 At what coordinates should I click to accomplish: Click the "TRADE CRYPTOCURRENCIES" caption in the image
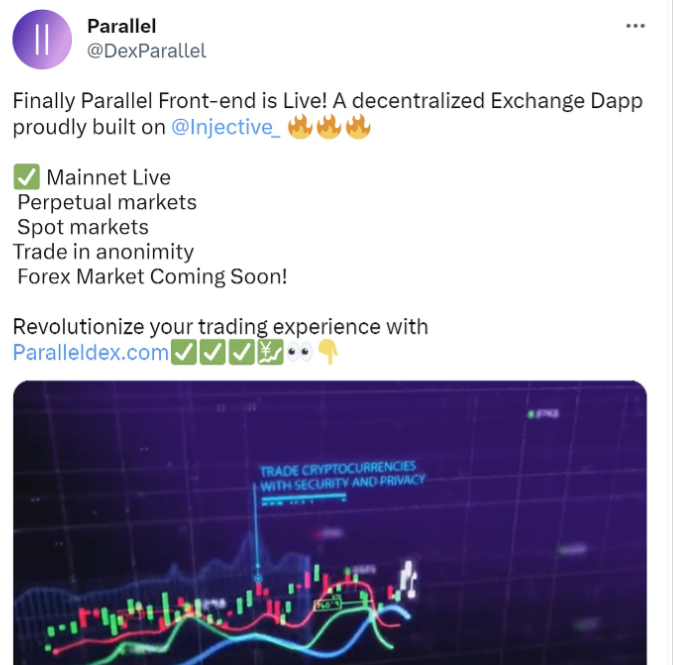pyautogui.click(x=338, y=468)
